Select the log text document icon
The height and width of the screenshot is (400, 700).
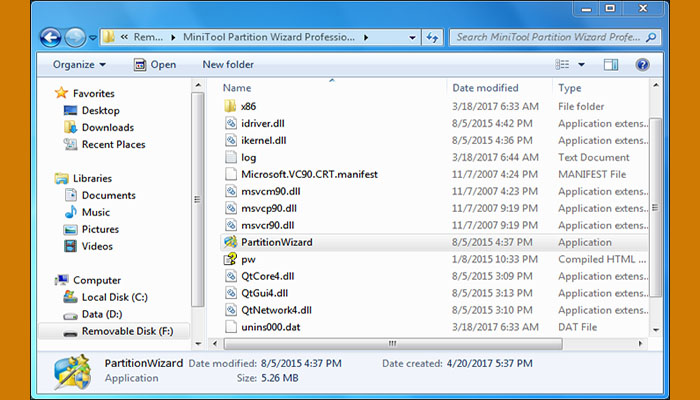pyautogui.click(x=230, y=157)
